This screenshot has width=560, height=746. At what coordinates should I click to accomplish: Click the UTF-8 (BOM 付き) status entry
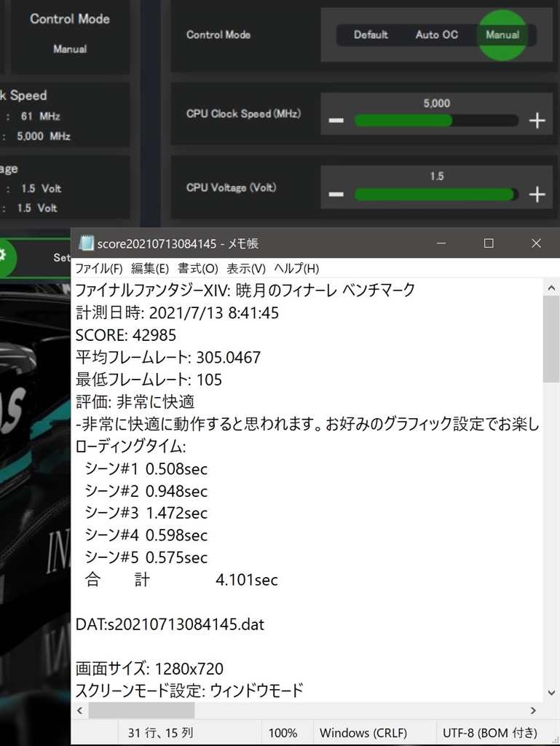(x=490, y=733)
